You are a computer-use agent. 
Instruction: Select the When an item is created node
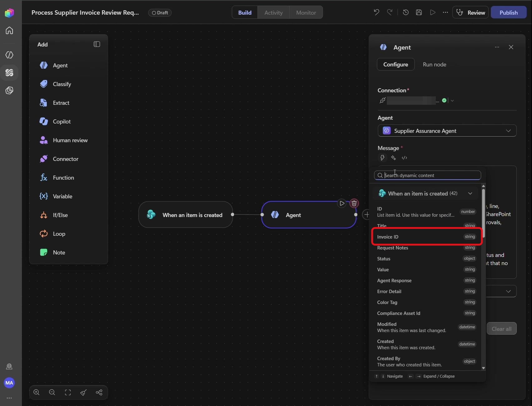point(186,215)
